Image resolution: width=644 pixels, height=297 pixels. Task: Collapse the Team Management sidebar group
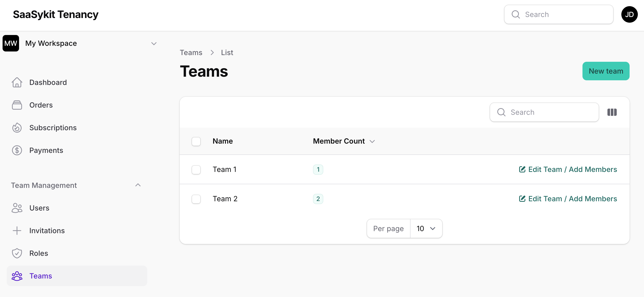tap(138, 185)
